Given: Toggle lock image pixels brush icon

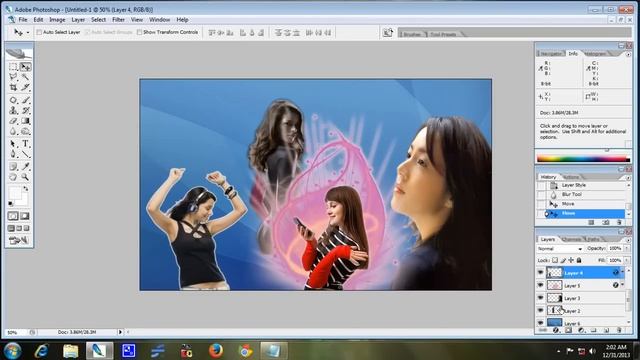Looking at the screenshot, I should pyautogui.click(x=563, y=260).
